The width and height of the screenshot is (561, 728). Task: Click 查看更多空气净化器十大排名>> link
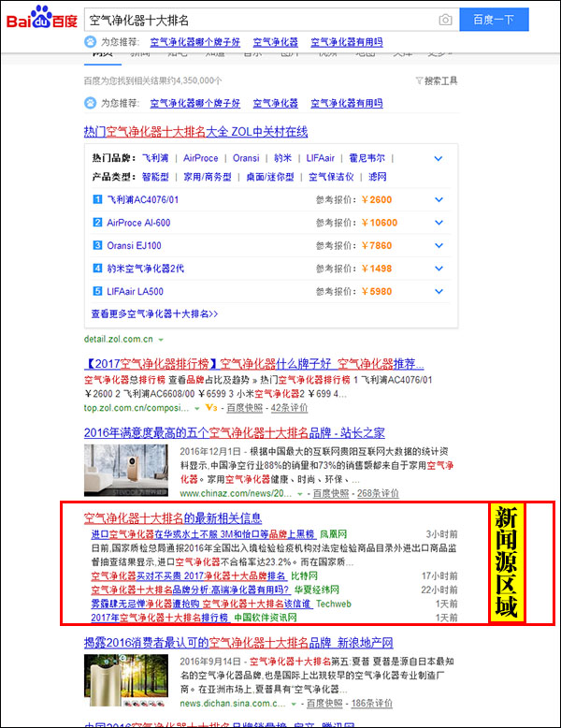tap(154, 313)
